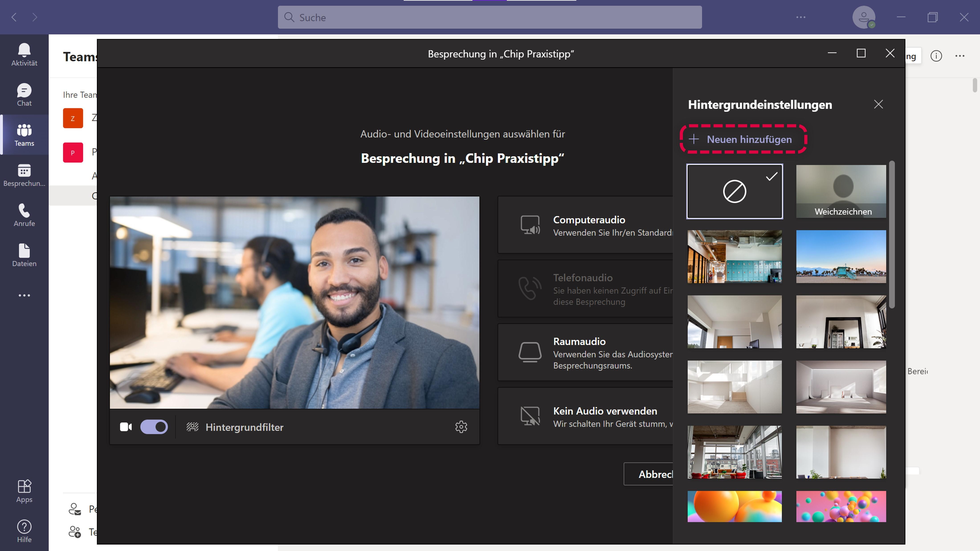Open the profile avatar menu
This screenshot has height=551, width=980.
pos(864,17)
